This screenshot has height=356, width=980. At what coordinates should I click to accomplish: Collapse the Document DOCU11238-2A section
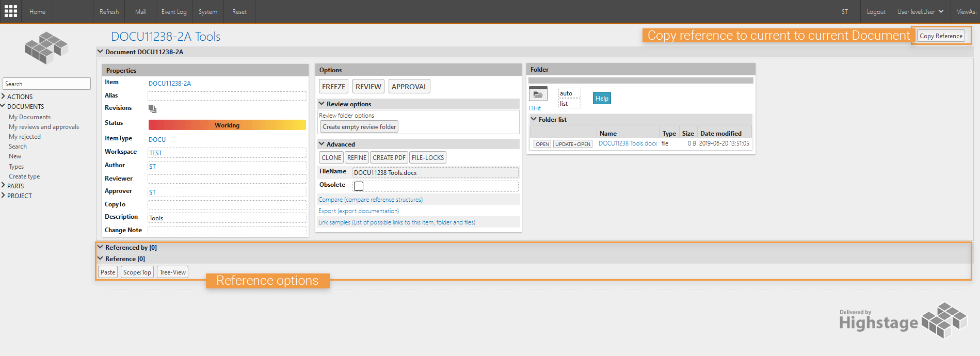(100, 52)
